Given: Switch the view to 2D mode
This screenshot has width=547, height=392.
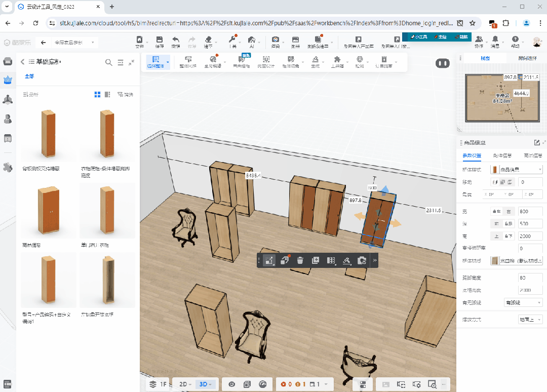Looking at the screenshot, I should (x=183, y=384).
